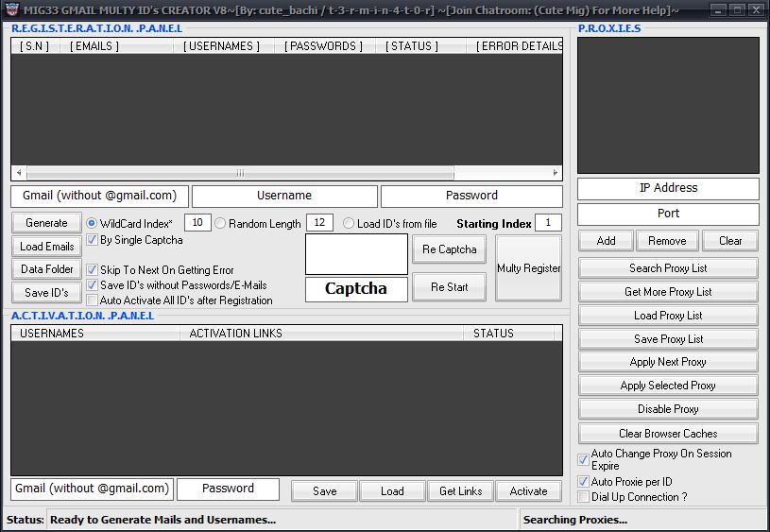770x532 pixels.
Task: Click the Captcha text entry field
Action: 356,289
